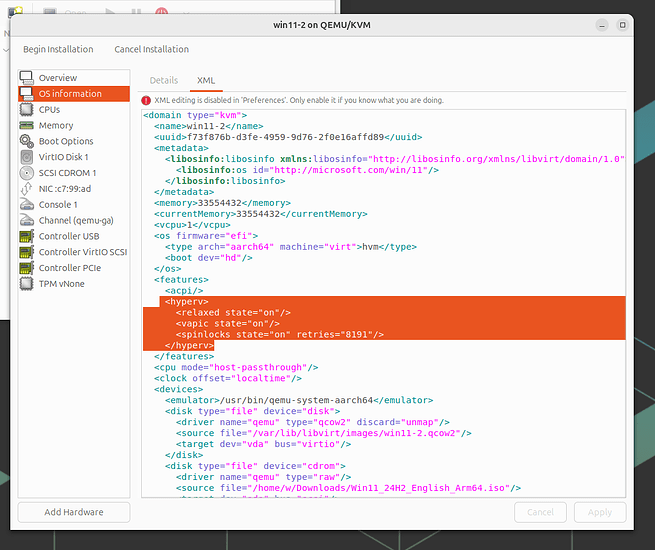Screen dimensions: 655x550
Task: Open Boot Options in sidebar
Action: coord(74,141)
